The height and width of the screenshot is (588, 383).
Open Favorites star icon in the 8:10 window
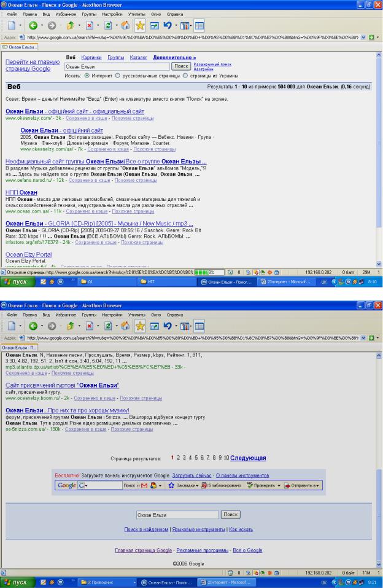(140, 26)
